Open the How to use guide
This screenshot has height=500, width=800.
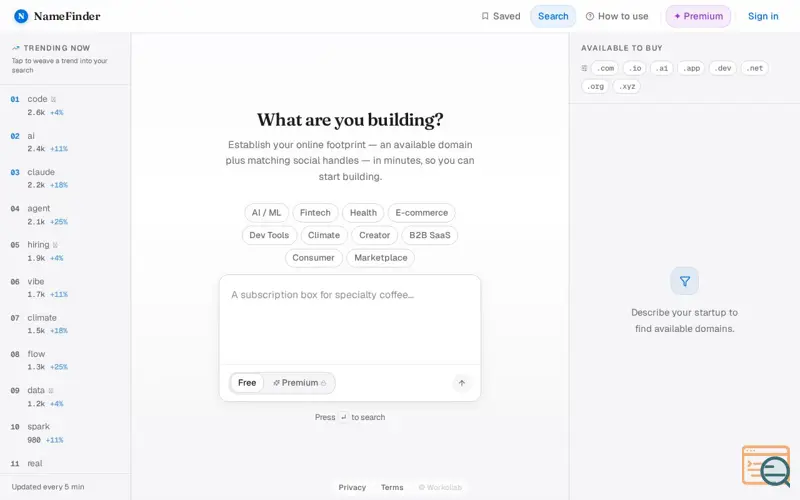[x=617, y=16]
